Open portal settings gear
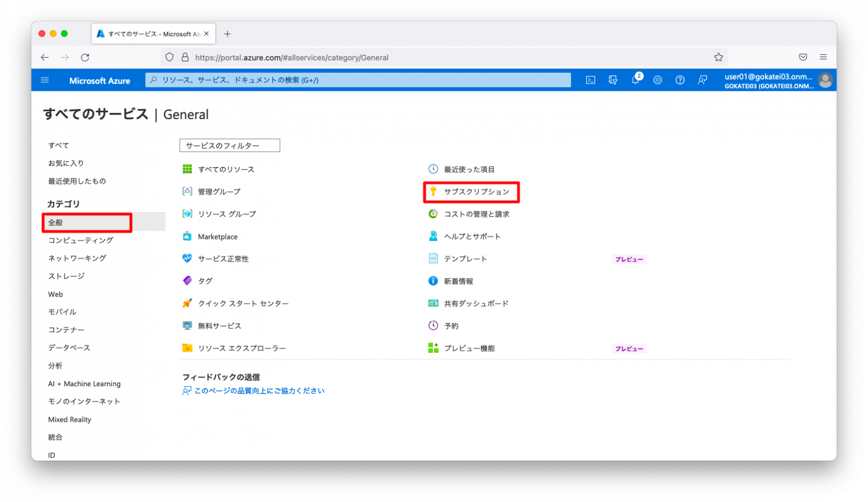This screenshot has height=502, width=868. point(658,80)
